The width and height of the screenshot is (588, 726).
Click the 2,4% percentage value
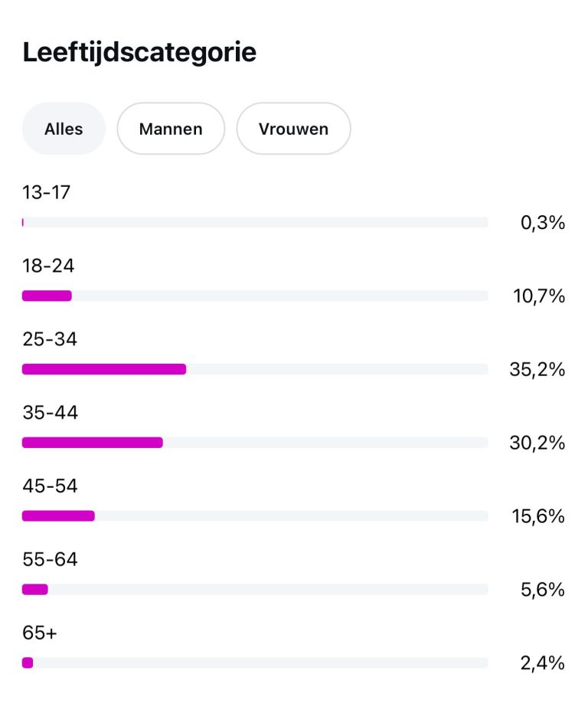tap(543, 663)
